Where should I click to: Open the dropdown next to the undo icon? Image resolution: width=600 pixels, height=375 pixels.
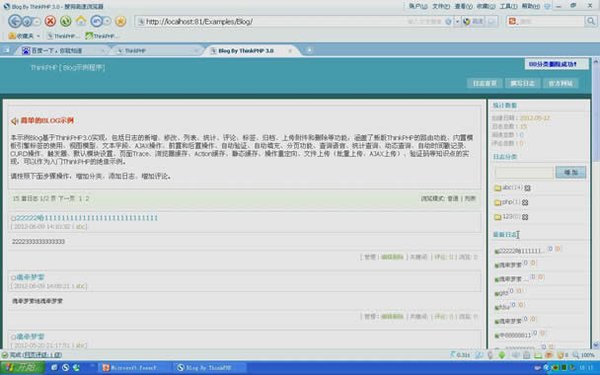point(108,21)
